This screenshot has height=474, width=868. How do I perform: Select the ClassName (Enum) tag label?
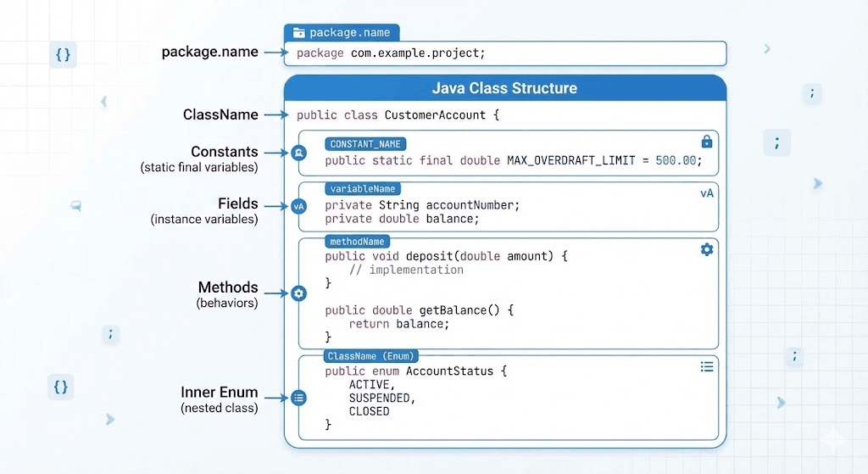(x=370, y=356)
